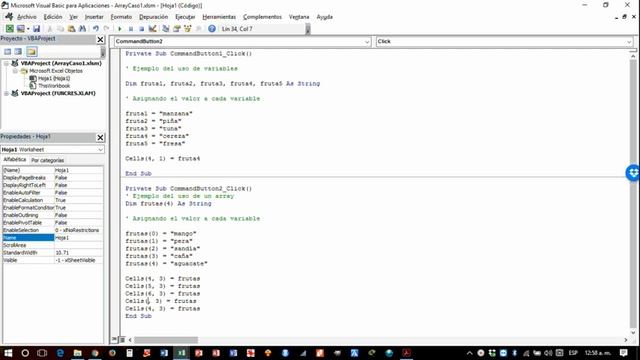Click the Redo arrow icon

coord(107,29)
